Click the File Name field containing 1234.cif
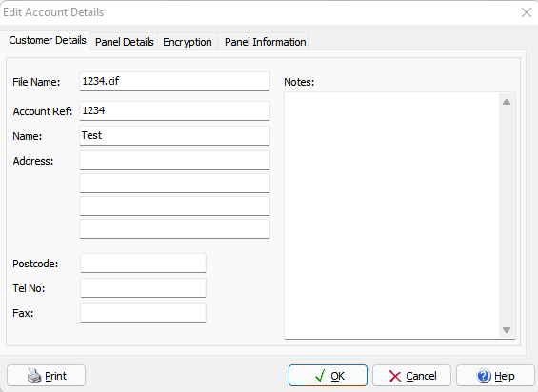The image size is (538, 392). tap(174, 81)
